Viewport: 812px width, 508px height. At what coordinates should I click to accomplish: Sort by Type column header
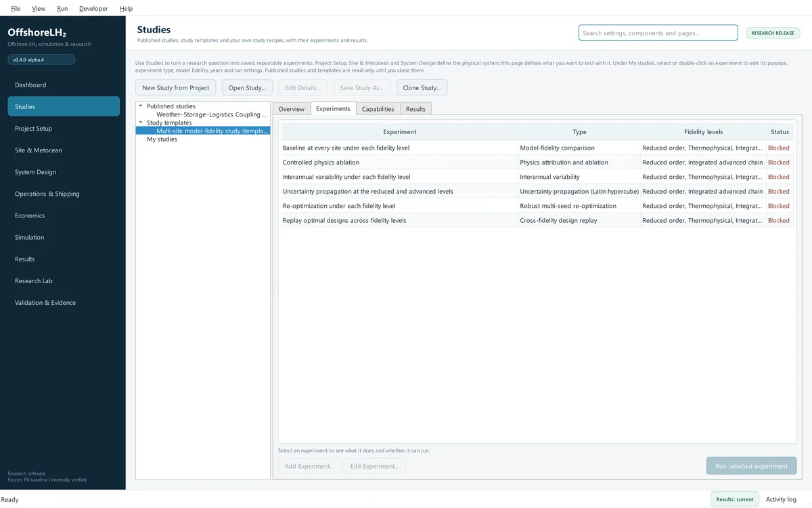click(x=579, y=132)
